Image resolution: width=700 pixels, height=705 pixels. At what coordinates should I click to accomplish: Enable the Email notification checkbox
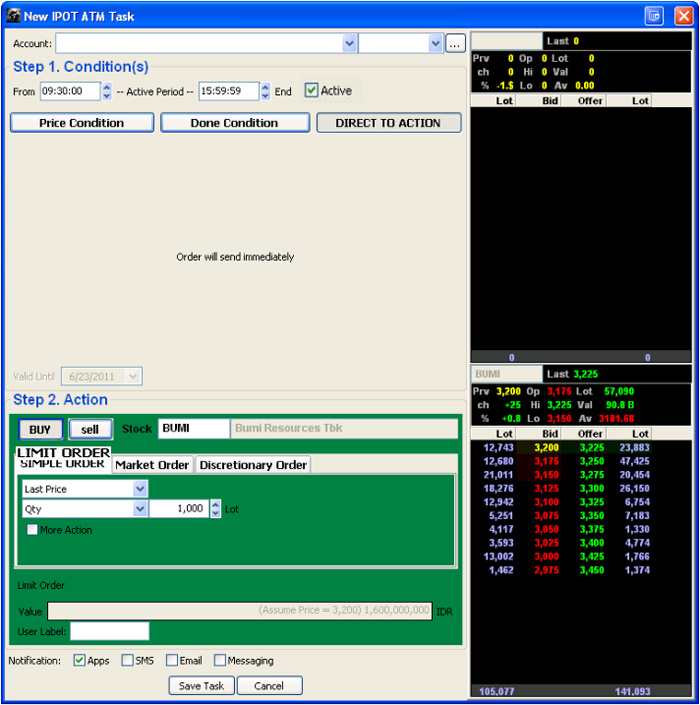pyautogui.click(x=172, y=660)
